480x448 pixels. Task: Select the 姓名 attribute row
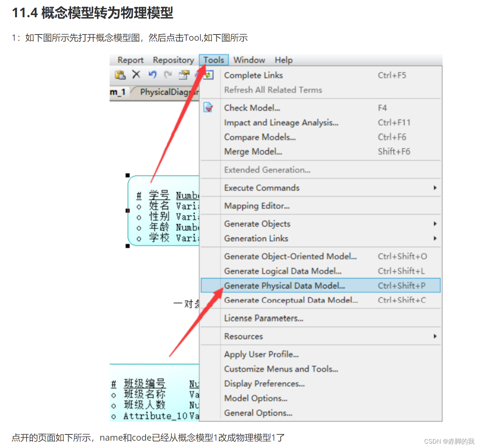click(167, 206)
